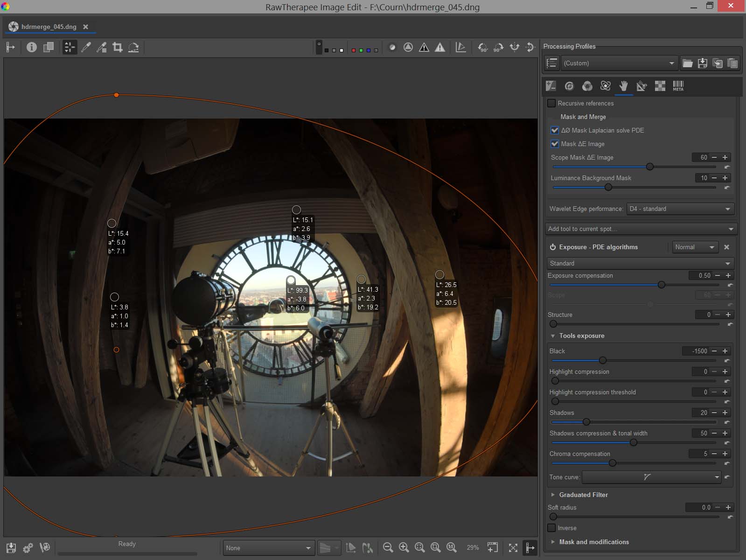This screenshot has height=560, width=746.
Task: Open Wavelet Edge performance dropdown
Action: 679,209
